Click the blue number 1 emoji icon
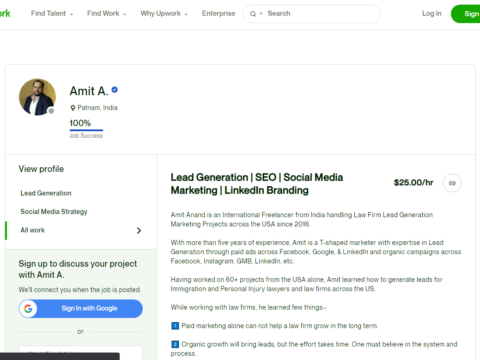Screen dimensions: 480x360 pyautogui.click(x=175, y=326)
